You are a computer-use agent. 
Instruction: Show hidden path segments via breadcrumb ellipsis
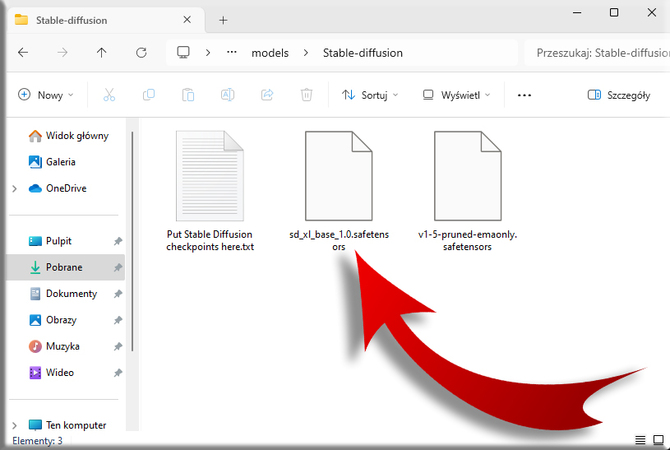(x=232, y=52)
